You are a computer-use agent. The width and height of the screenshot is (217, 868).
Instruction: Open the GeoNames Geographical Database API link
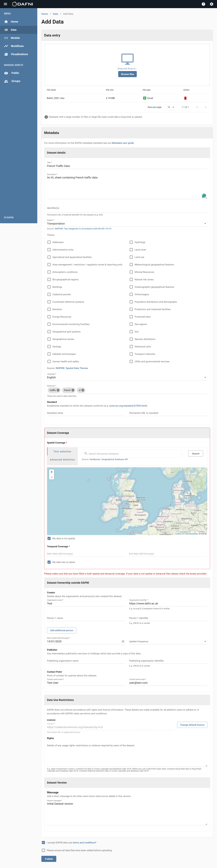click(109, 459)
